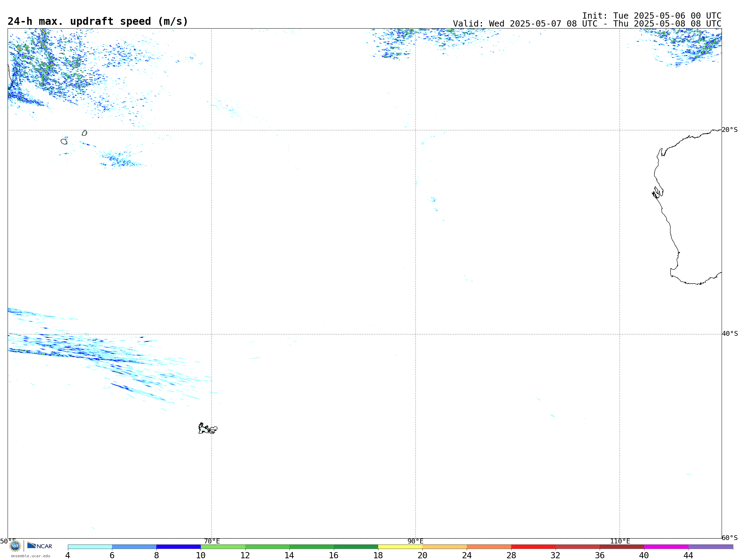744x560 pixels.
Task: Select the magenta 40-44 color swatch
Action: (x=666, y=547)
